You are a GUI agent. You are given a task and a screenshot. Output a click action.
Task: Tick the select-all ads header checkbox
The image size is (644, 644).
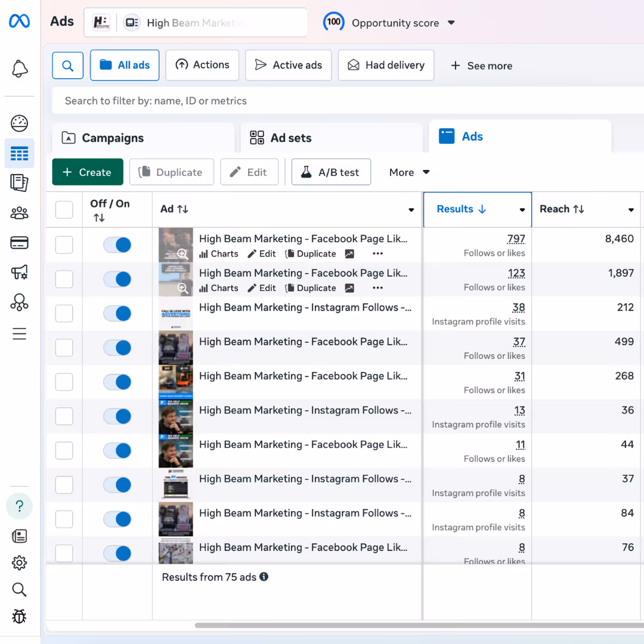coord(64,209)
